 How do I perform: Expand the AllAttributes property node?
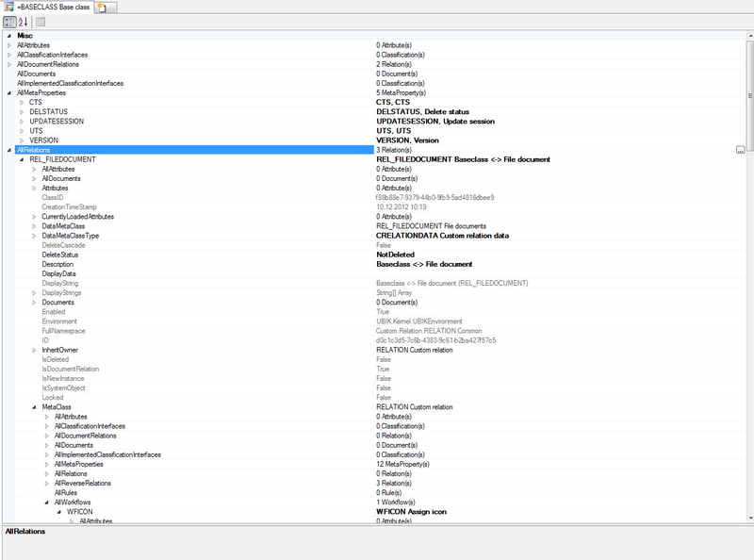(8, 44)
